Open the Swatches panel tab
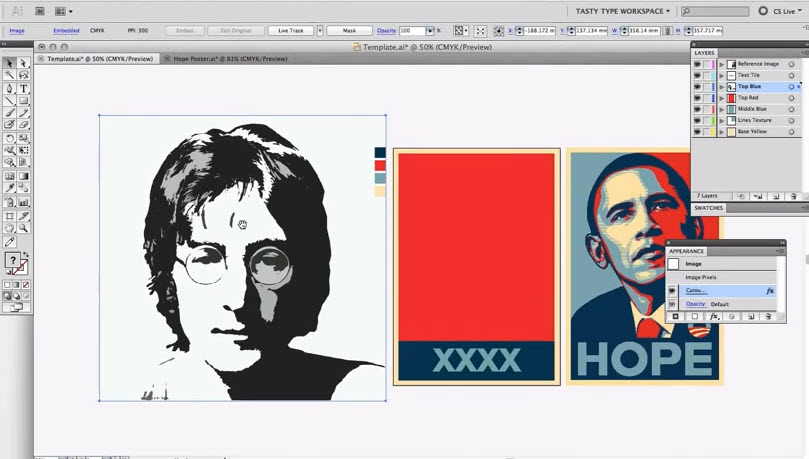809x459 pixels. point(708,208)
